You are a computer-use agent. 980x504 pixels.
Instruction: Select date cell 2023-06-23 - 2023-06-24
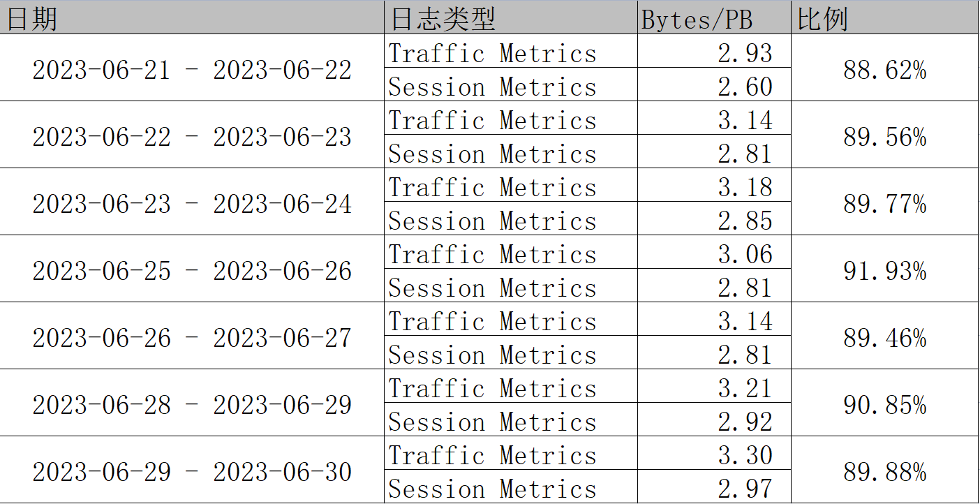(192, 204)
